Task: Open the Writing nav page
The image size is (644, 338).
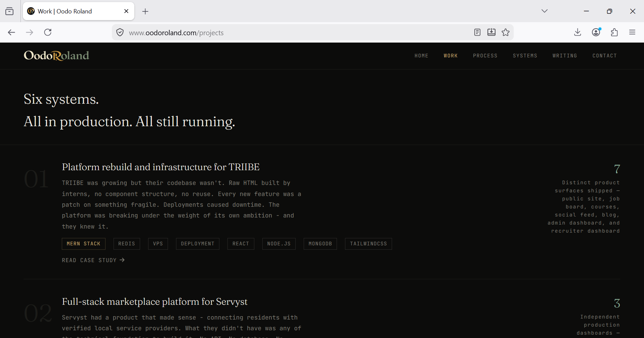Action: tap(565, 56)
